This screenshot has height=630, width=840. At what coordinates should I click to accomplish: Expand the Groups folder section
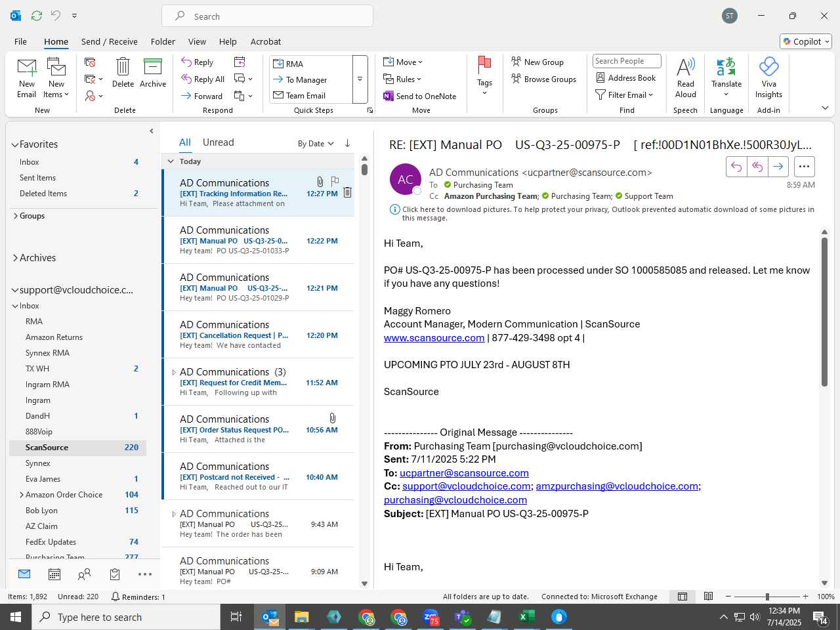[15, 216]
